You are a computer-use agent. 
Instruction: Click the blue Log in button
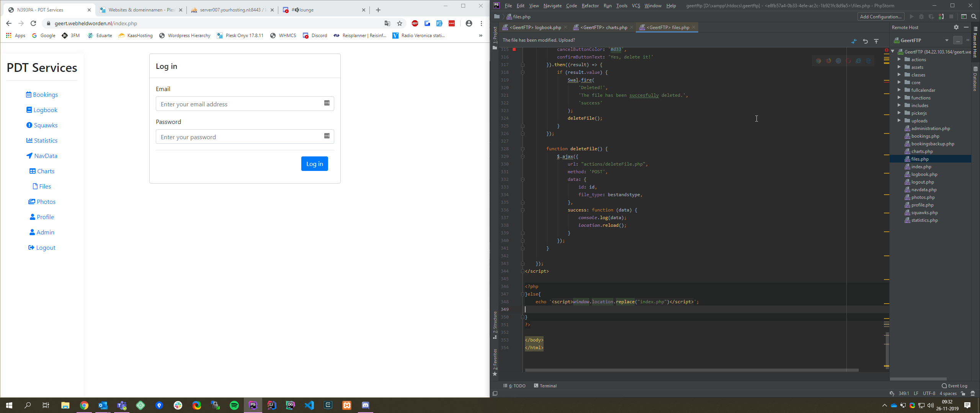tap(314, 164)
